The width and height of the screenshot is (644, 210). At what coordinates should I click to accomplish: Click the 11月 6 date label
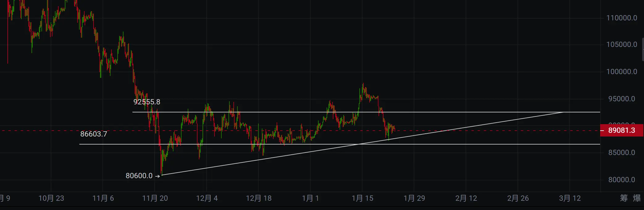(103, 198)
